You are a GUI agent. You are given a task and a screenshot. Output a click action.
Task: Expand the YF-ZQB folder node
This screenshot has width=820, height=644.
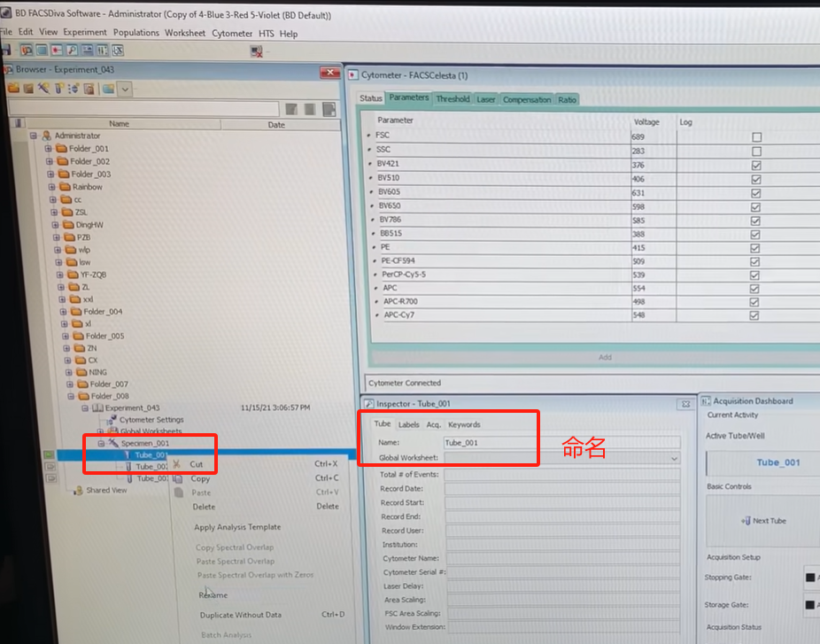[59, 275]
